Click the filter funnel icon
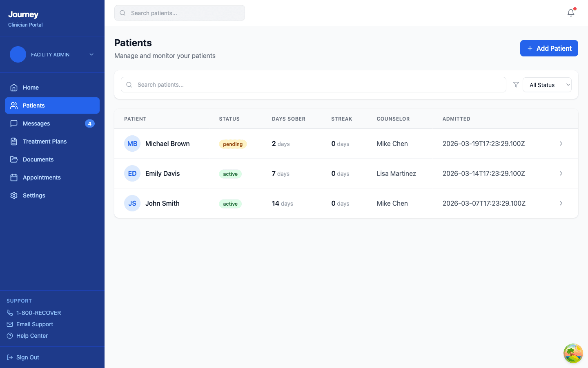 [516, 85]
